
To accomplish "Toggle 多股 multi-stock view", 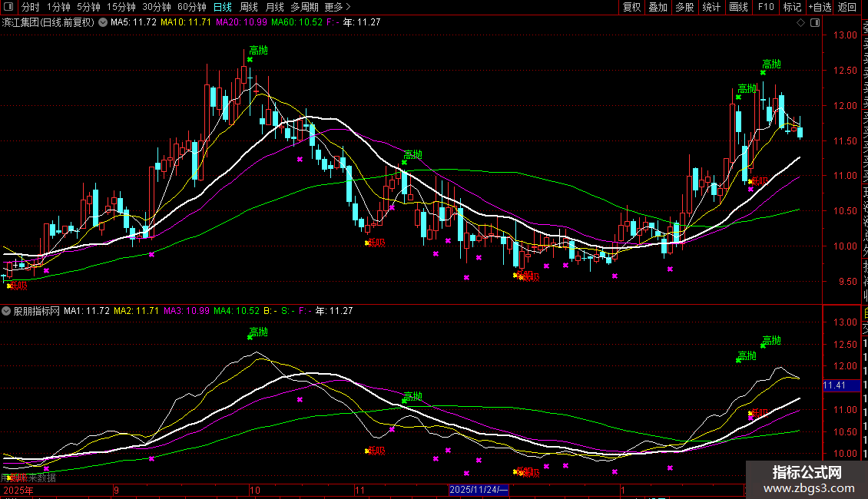I will (x=684, y=7).
